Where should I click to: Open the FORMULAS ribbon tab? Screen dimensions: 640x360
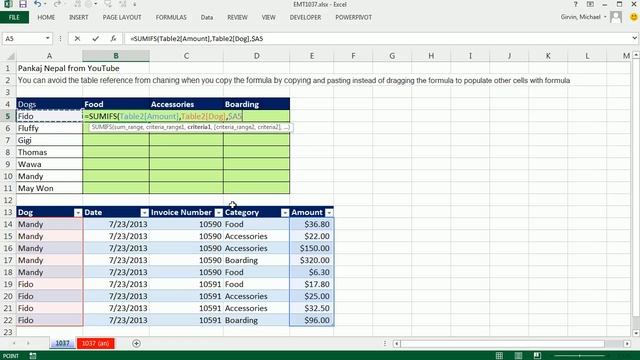(171, 18)
